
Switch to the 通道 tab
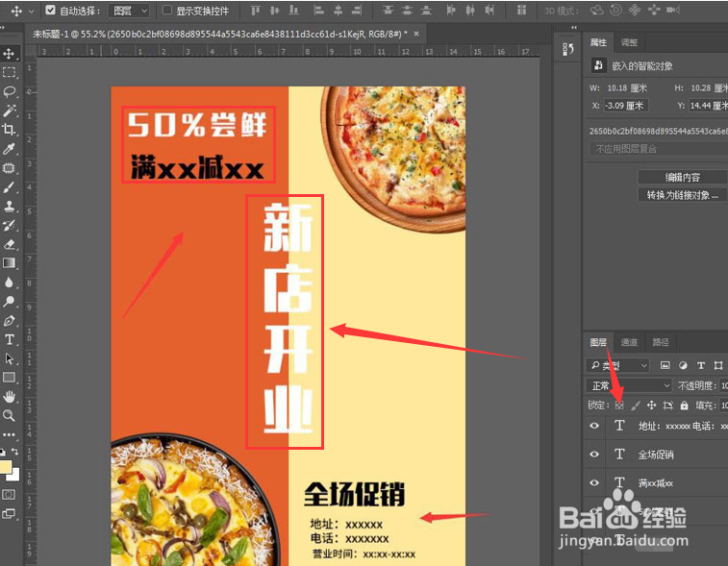629,342
